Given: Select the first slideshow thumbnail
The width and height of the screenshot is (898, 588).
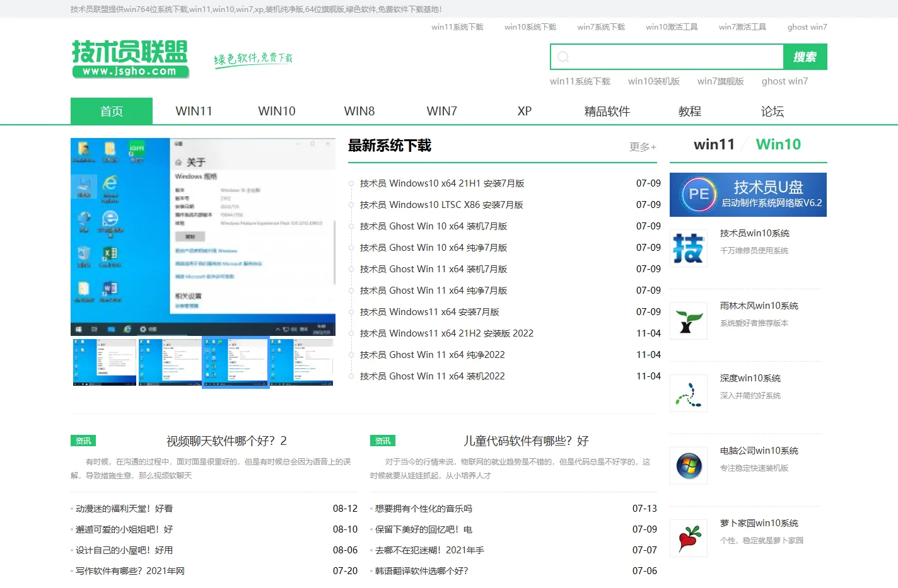Looking at the screenshot, I should pos(105,362).
